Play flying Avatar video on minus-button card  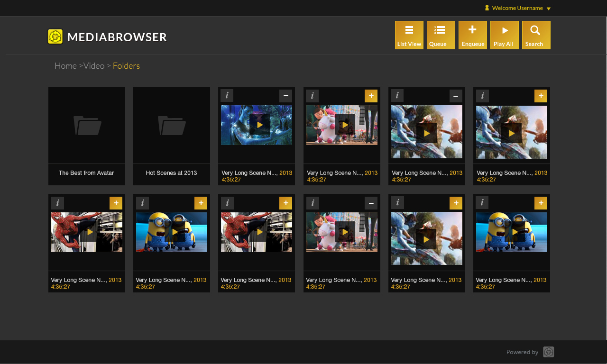tap(426, 133)
